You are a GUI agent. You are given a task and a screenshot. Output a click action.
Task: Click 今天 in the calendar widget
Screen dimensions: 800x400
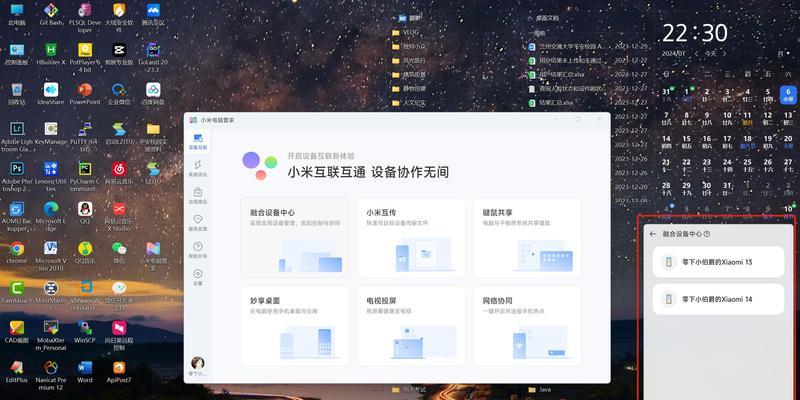[710, 53]
